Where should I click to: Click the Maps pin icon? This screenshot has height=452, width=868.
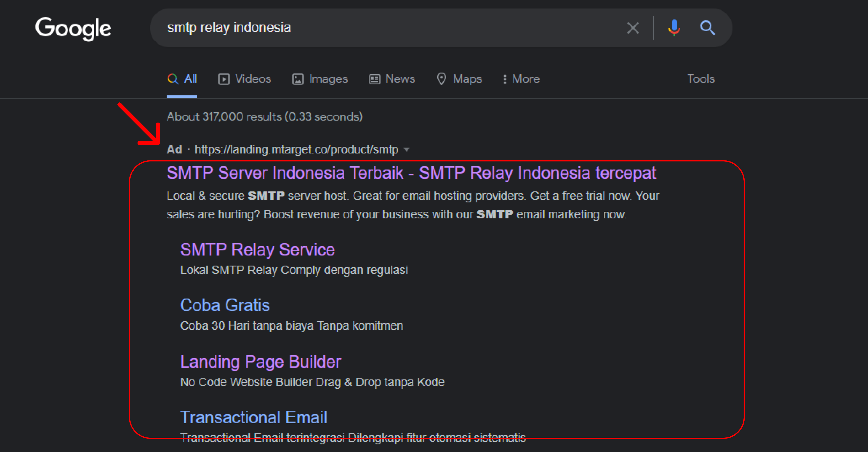pos(442,79)
